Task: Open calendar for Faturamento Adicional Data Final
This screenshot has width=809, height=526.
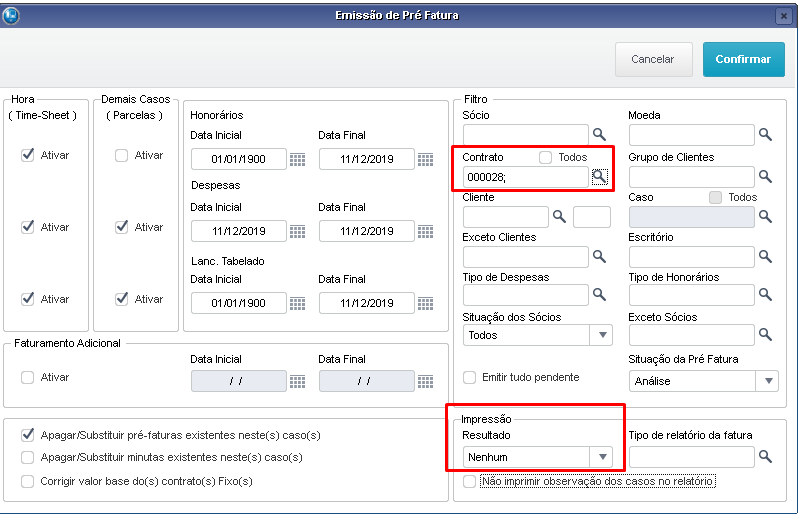Action: pos(425,381)
